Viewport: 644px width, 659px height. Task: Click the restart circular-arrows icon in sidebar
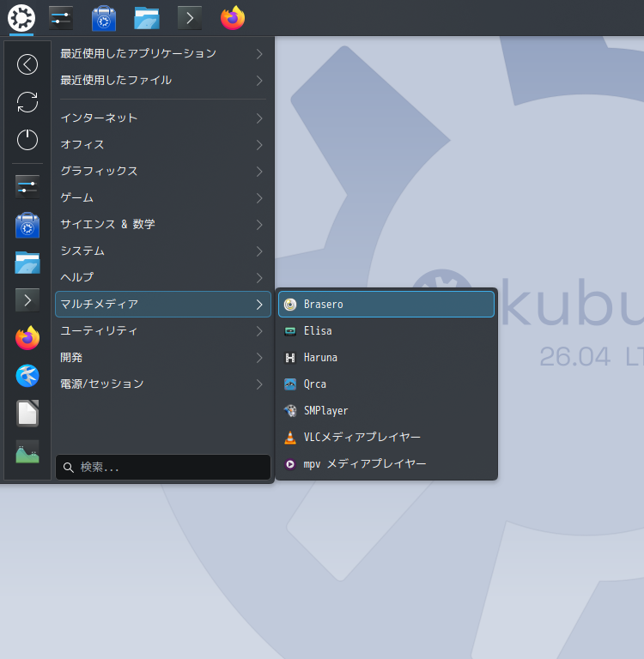(x=27, y=102)
